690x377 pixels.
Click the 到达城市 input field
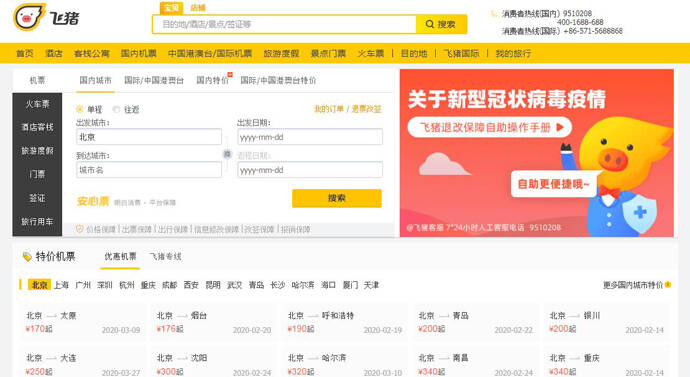point(149,170)
